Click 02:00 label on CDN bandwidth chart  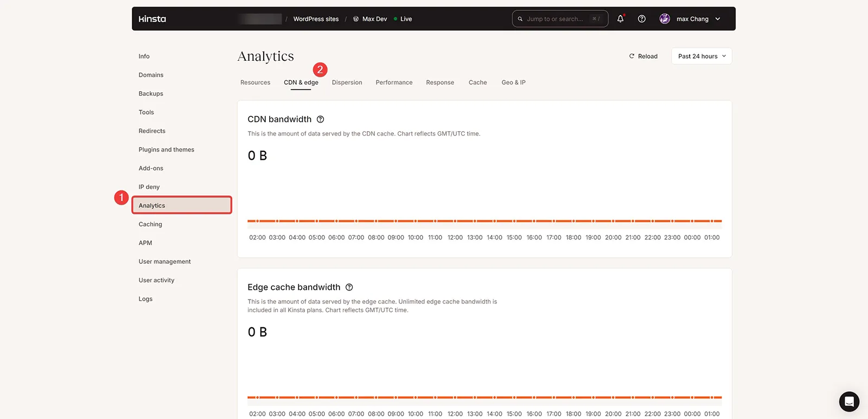click(x=257, y=238)
